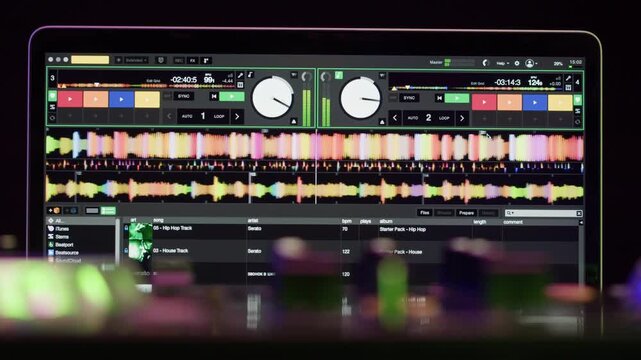Click the shield icon in top toolbar
This screenshot has height=360, width=641.
coord(161,60)
